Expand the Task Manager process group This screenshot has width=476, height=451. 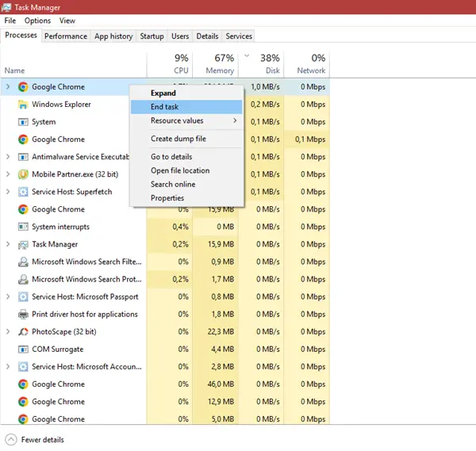pyautogui.click(x=8, y=244)
